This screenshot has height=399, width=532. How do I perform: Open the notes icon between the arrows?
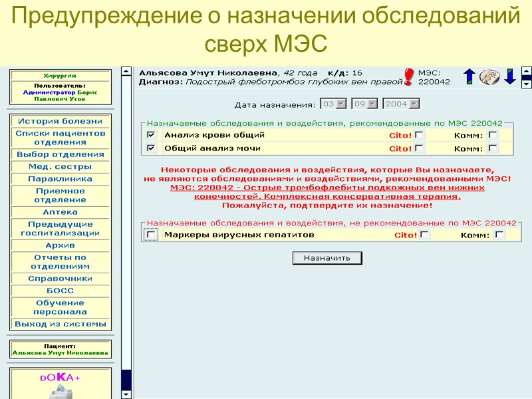[x=489, y=77]
